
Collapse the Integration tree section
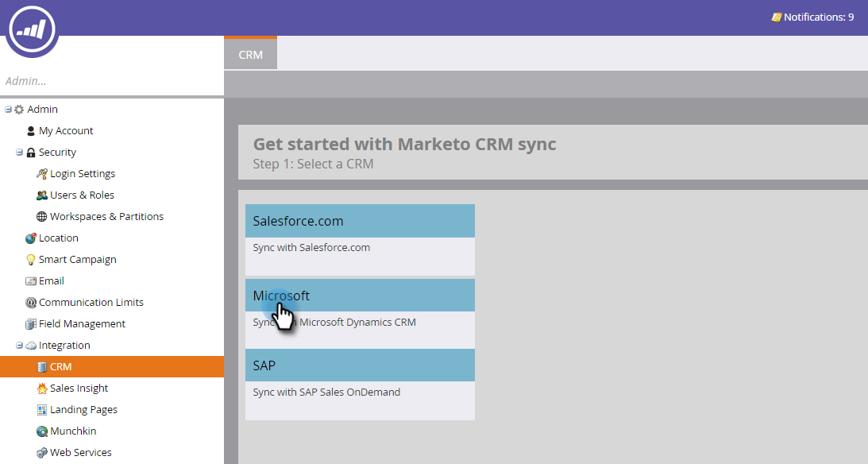tap(19, 346)
